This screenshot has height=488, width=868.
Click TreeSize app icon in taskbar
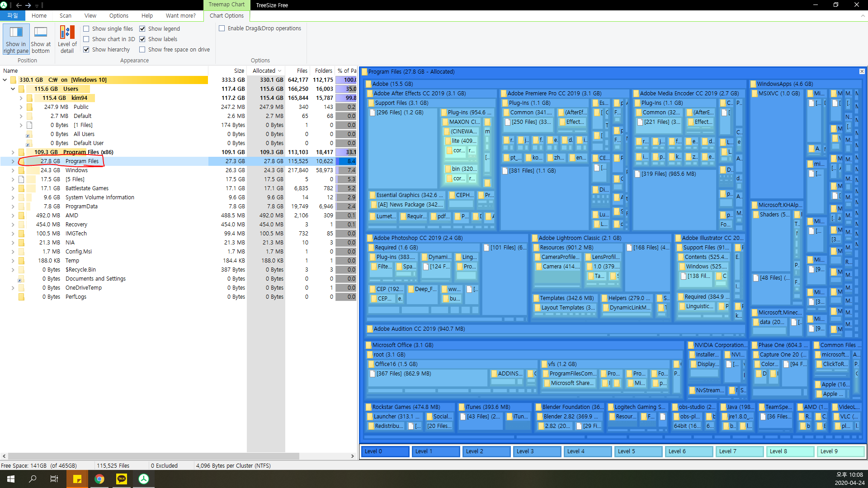click(143, 479)
